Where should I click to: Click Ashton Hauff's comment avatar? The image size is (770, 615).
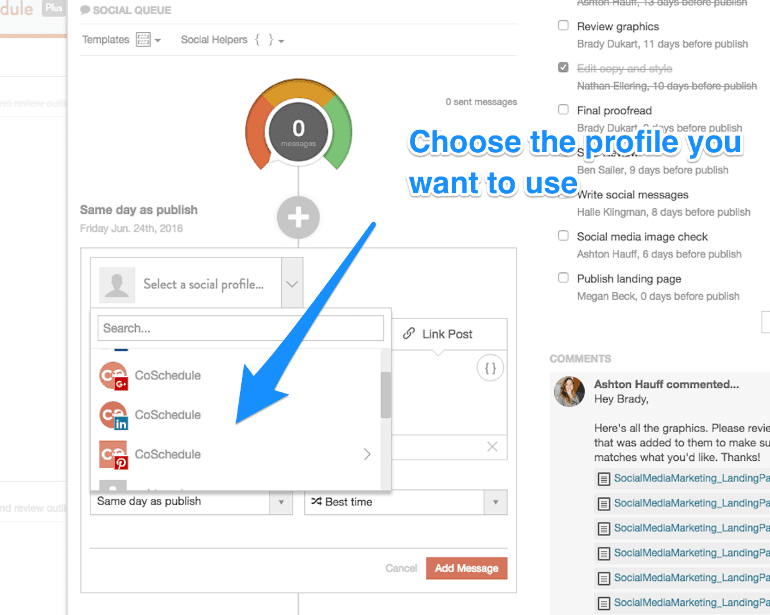pos(570,391)
